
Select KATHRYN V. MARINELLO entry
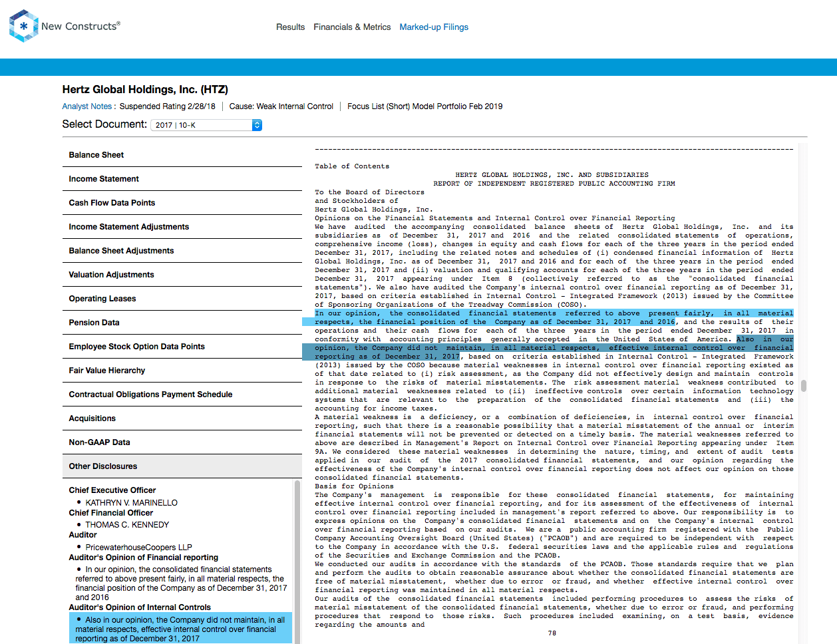[131, 503]
